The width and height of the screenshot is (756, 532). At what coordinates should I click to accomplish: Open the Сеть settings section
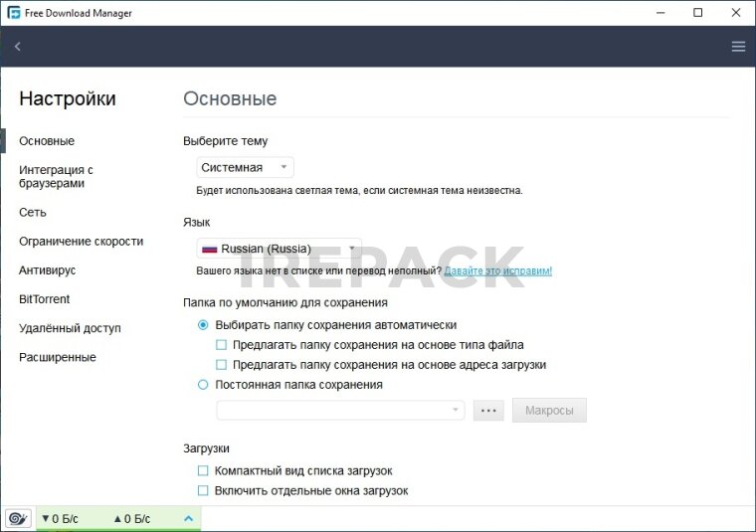coord(33,213)
